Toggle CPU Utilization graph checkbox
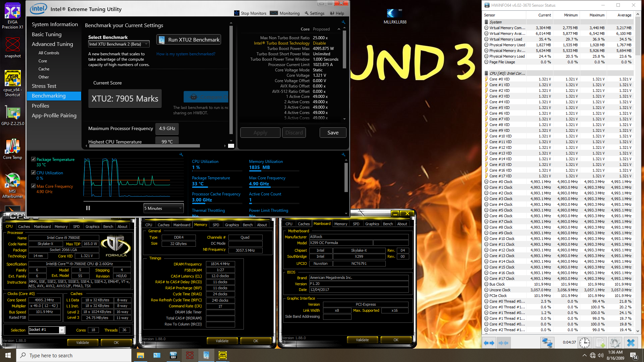This screenshot has height=362, width=644. click(x=33, y=173)
